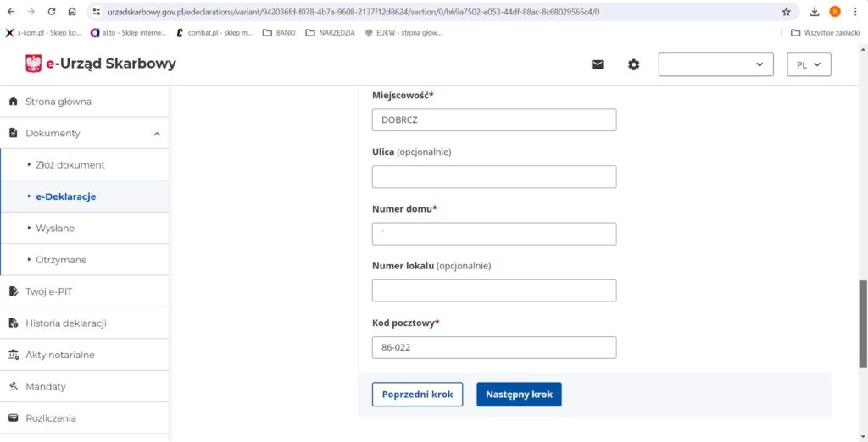This screenshot has height=442, width=868.
Task: Click the e-Urząd Skarbowy eagle logo
Action: tap(34, 64)
